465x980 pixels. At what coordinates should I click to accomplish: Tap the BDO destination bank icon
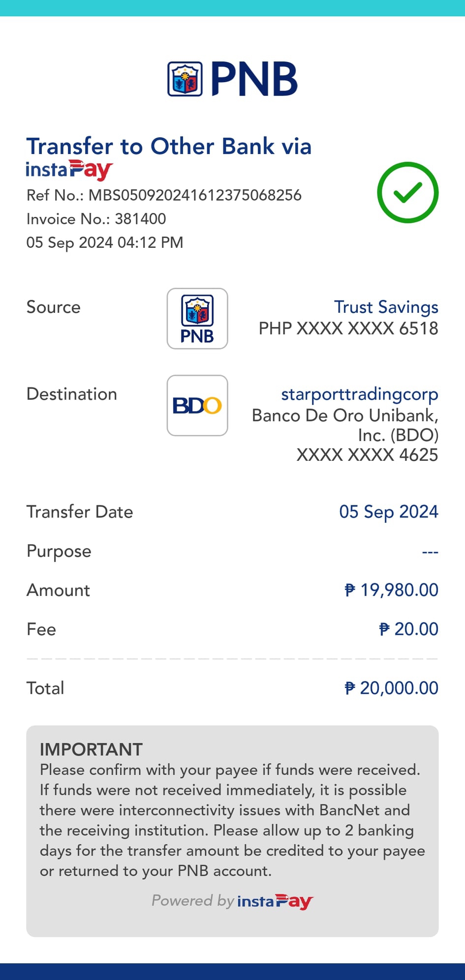point(197,406)
